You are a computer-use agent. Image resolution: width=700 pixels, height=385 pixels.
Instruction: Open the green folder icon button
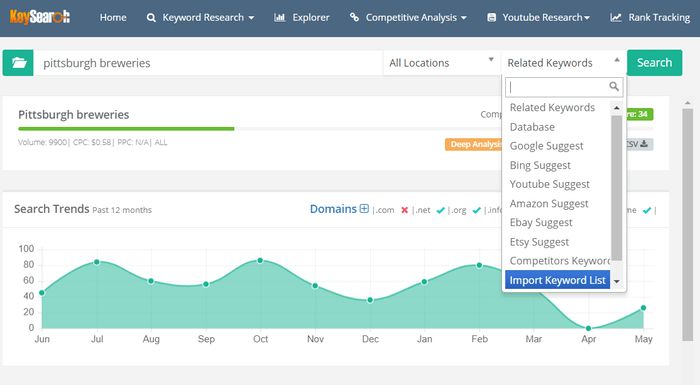[x=18, y=63]
